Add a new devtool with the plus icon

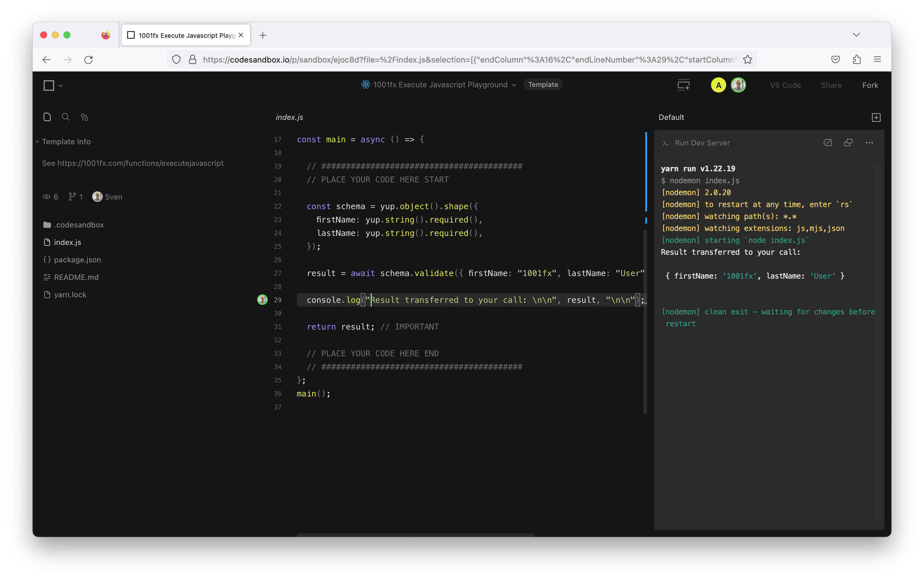[876, 118]
